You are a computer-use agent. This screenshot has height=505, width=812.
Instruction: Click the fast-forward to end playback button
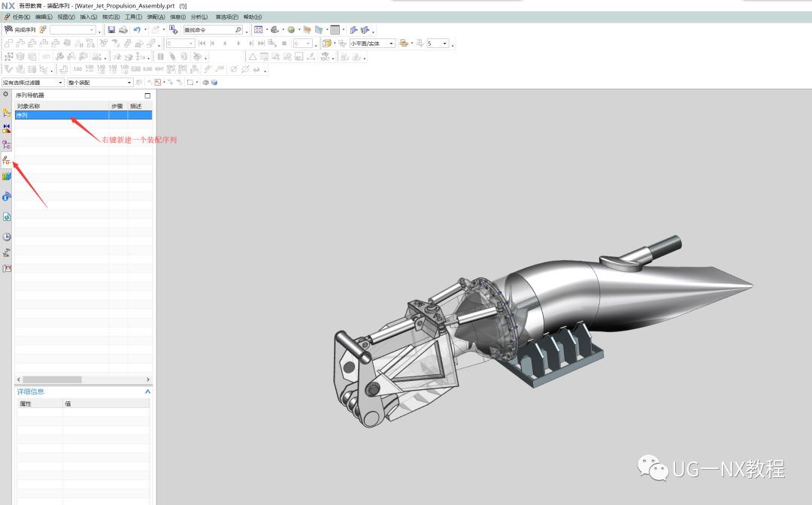pos(261,44)
